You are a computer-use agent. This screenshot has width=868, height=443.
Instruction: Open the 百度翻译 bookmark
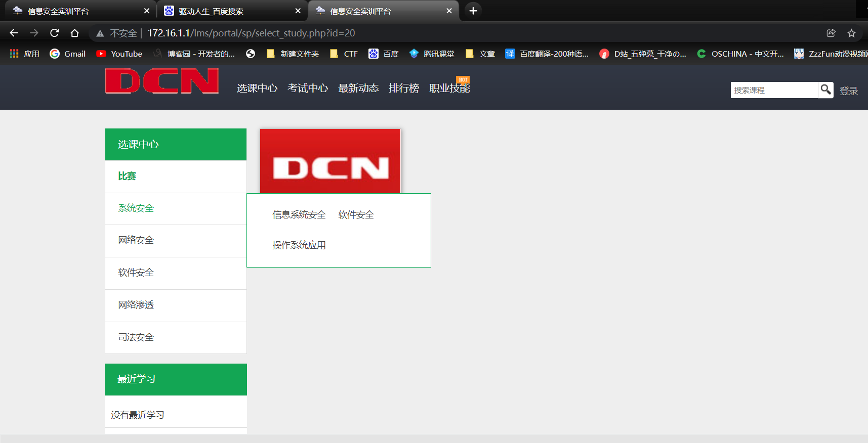(x=547, y=54)
